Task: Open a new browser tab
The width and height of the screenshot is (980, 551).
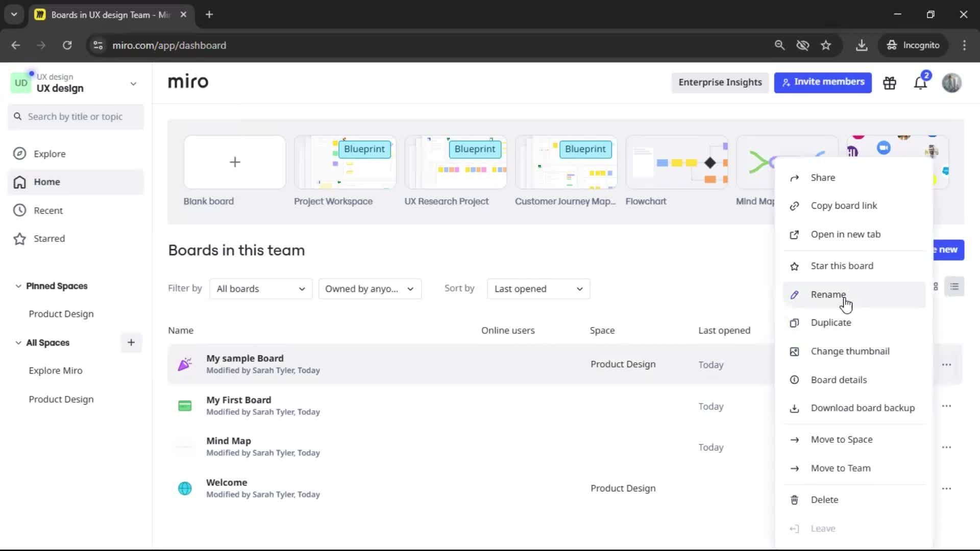Action: tap(209, 14)
